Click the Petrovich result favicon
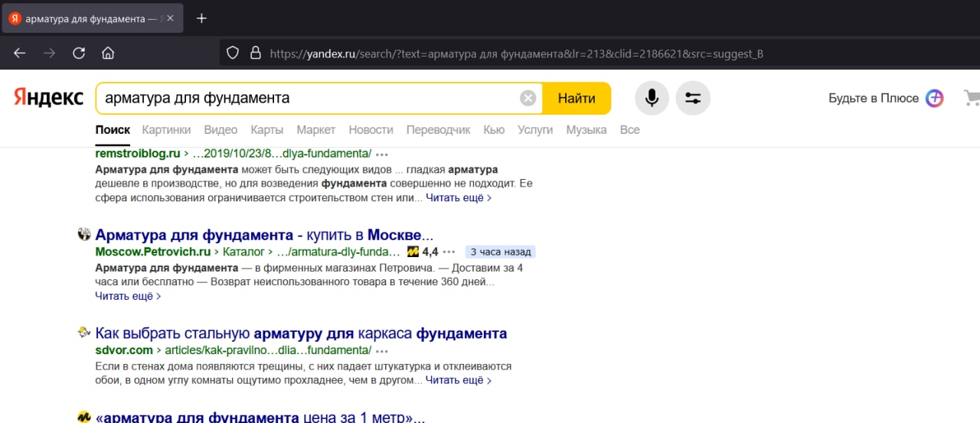Viewport: 980px width, 423px height. pos(84,234)
